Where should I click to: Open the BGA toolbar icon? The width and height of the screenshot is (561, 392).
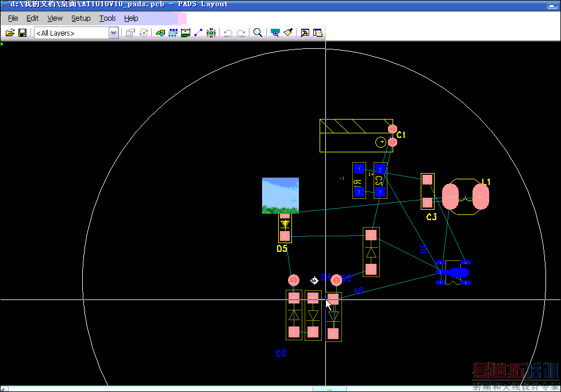[x=211, y=33]
